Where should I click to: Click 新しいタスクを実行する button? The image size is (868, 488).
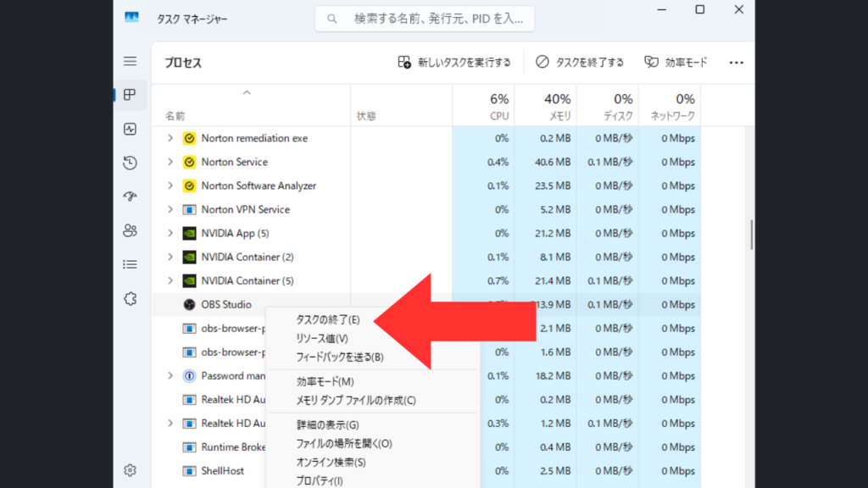point(454,63)
